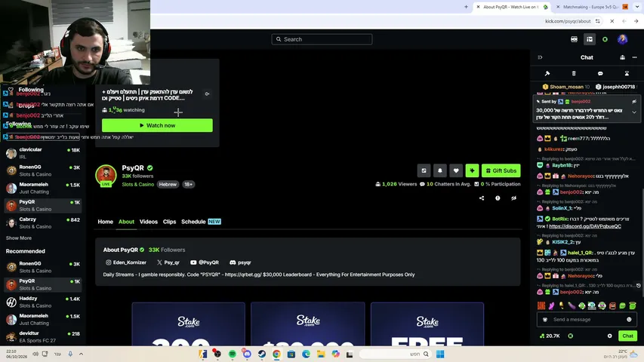Viewport: 644px width, 362px height.
Task: Open the Psy_qr X profile link
Action: click(x=168, y=262)
